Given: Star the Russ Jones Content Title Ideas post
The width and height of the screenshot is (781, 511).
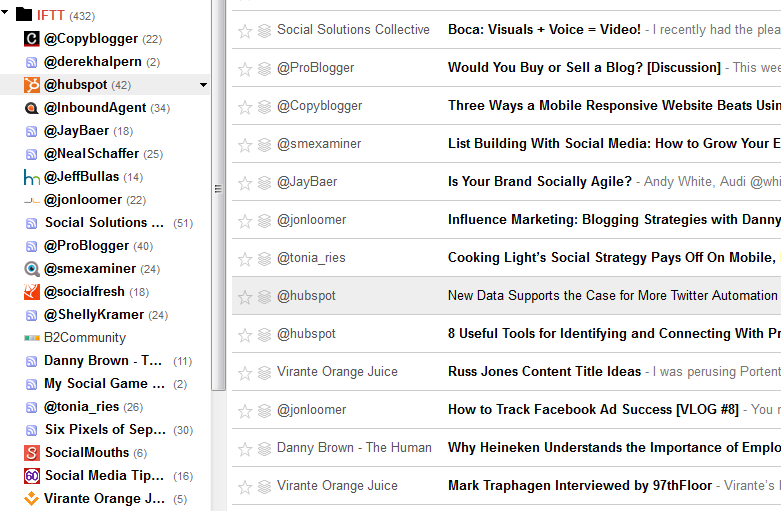Looking at the screenshot, I should (245, 373).
